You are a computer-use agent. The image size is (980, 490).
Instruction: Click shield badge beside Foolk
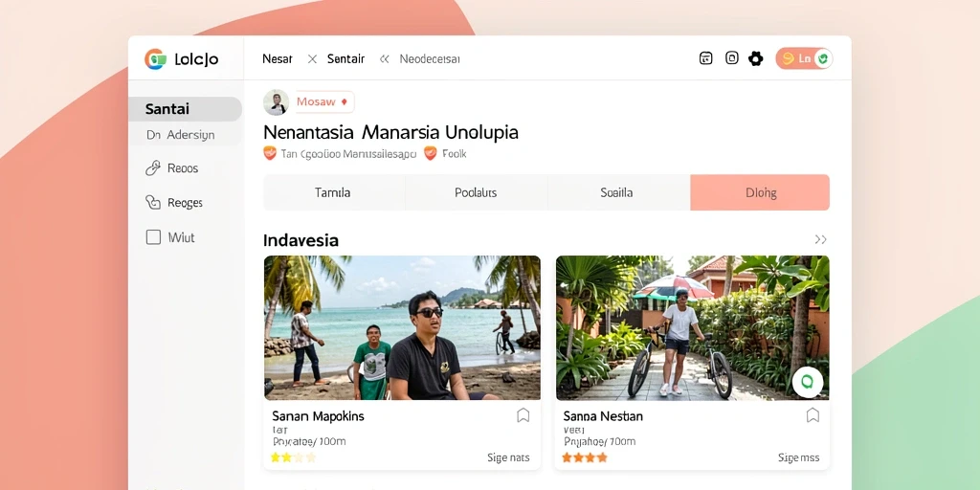point(430,153)
